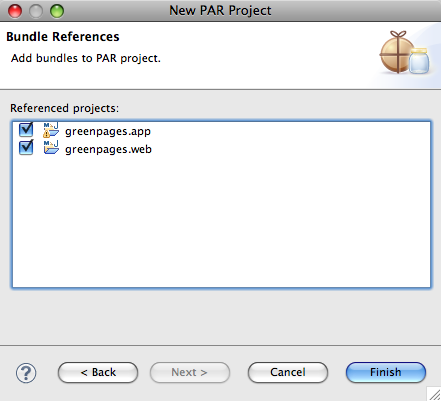
Task: Click the New PAR Project title bar text
Action: 220,11
